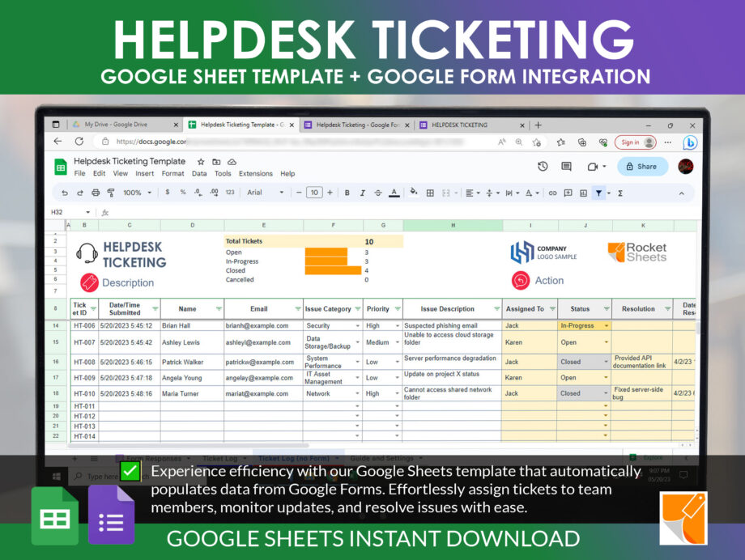Select cell brianh@example.com
Screen dimensions: 745x560
[x=263, y=325]
